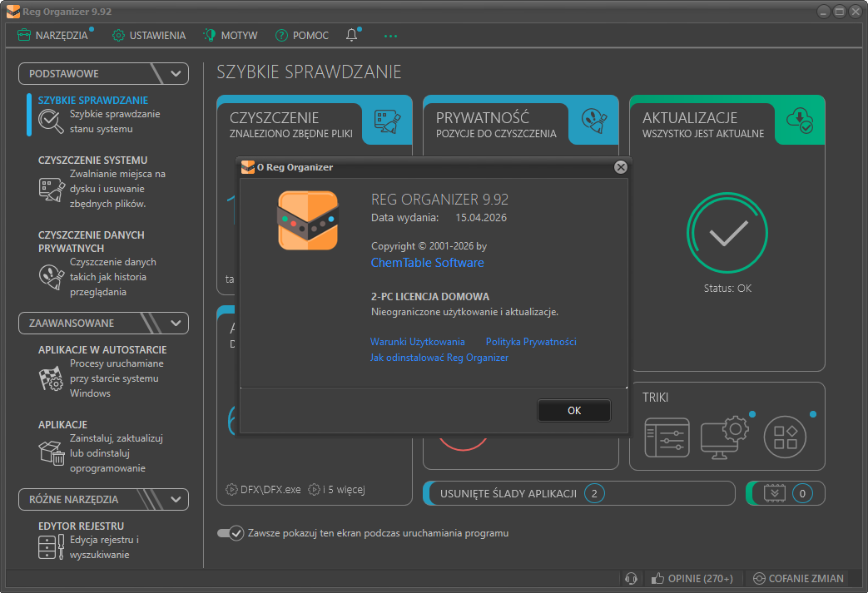
Task: Open the ChemTable Software link
Action: pos(428,263)
